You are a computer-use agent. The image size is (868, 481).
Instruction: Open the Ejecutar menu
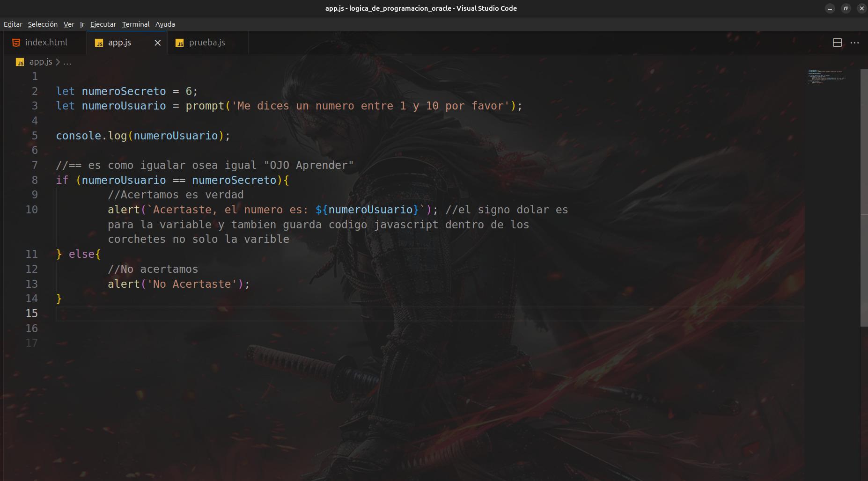coord(103,24)
